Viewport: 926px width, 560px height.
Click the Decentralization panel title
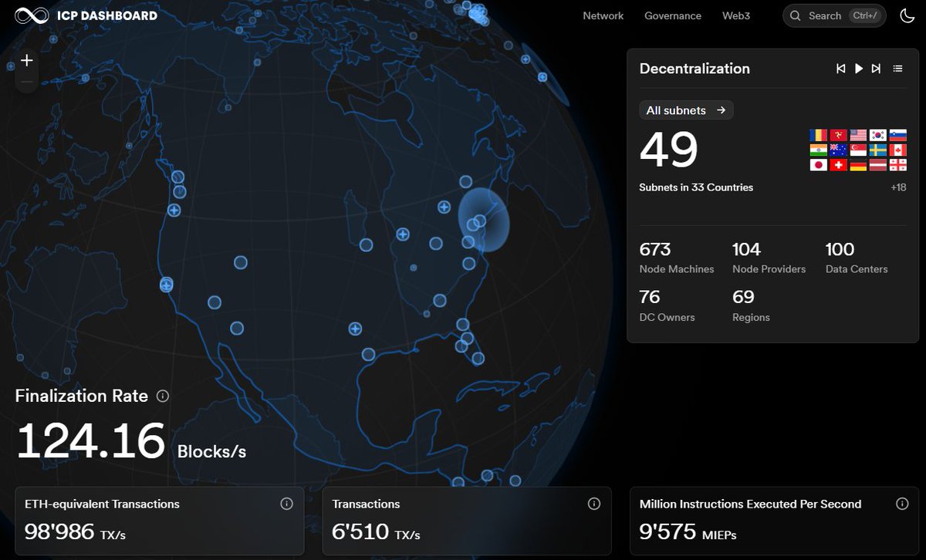[x=694, y=69]
